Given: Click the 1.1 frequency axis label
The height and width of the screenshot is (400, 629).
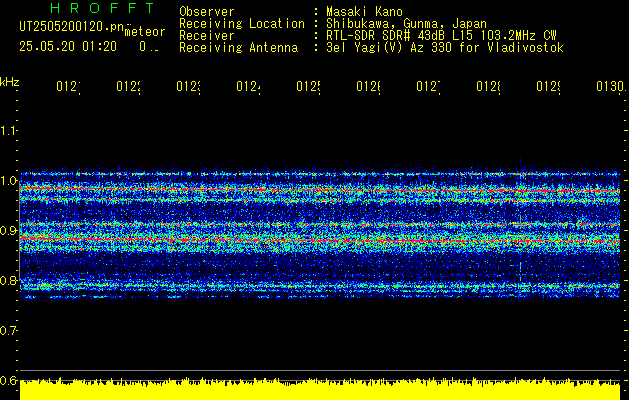Looking at the screenshot, I should click(x=8, y=130).
